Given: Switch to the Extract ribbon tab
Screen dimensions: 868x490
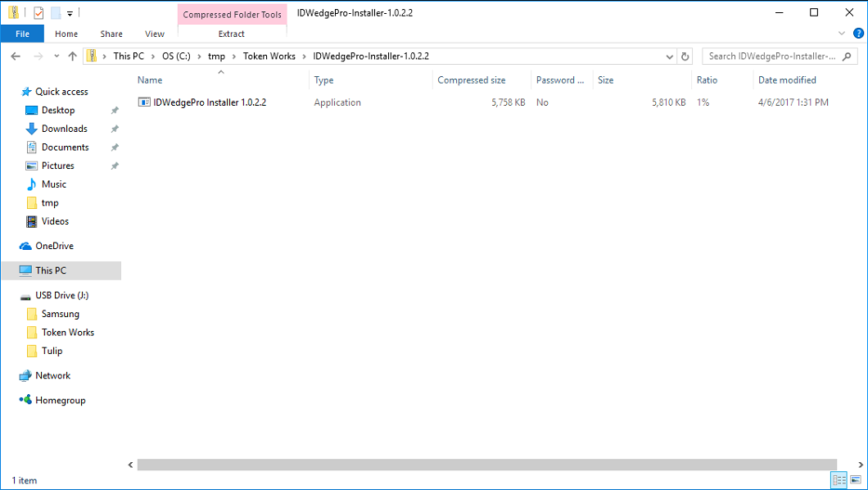Looking at the screenshot, I should (232, 34).
